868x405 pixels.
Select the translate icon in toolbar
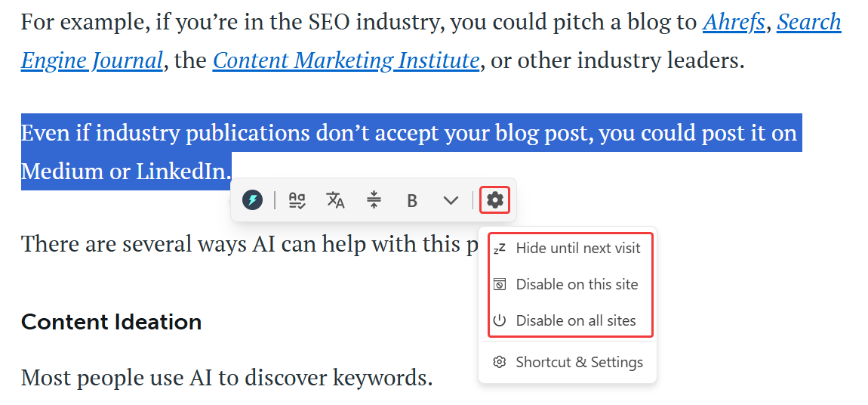tap(335, 200)
